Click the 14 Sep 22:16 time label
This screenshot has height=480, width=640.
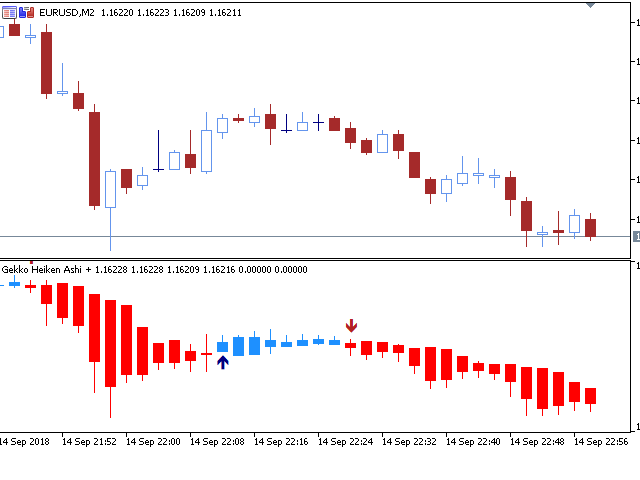point(281,442)
